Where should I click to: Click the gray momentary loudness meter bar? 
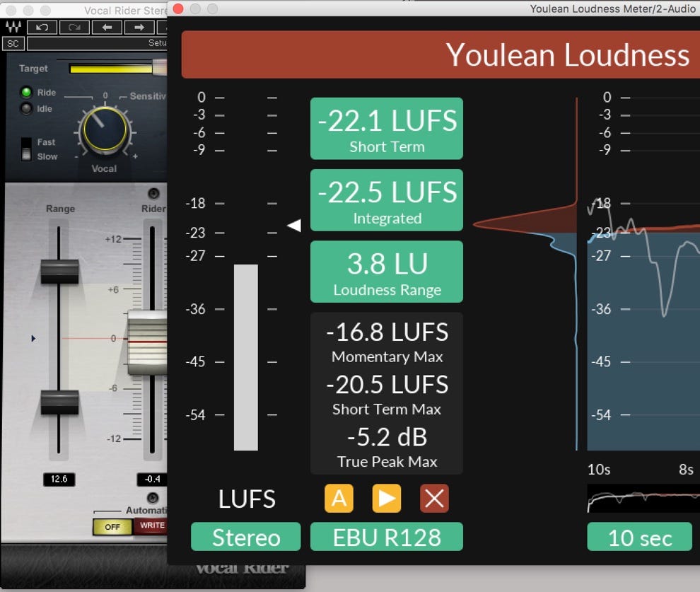point(246,358)
